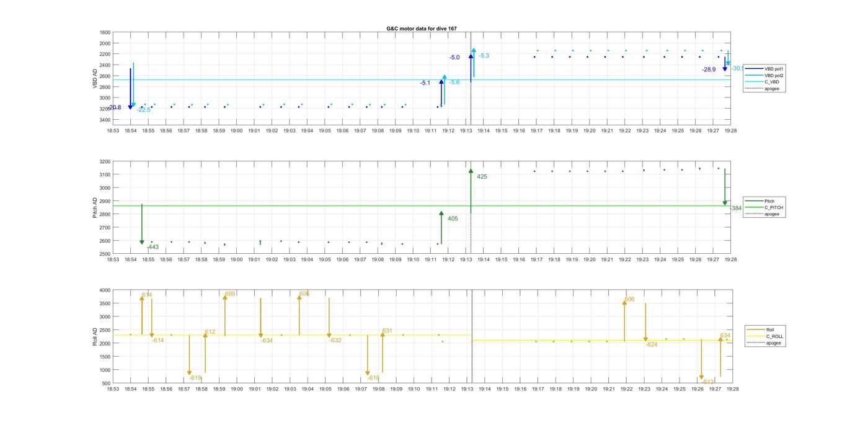868x430 pixels.
Task: Click the '634' roll arrow label
Action: pos(725,335)
